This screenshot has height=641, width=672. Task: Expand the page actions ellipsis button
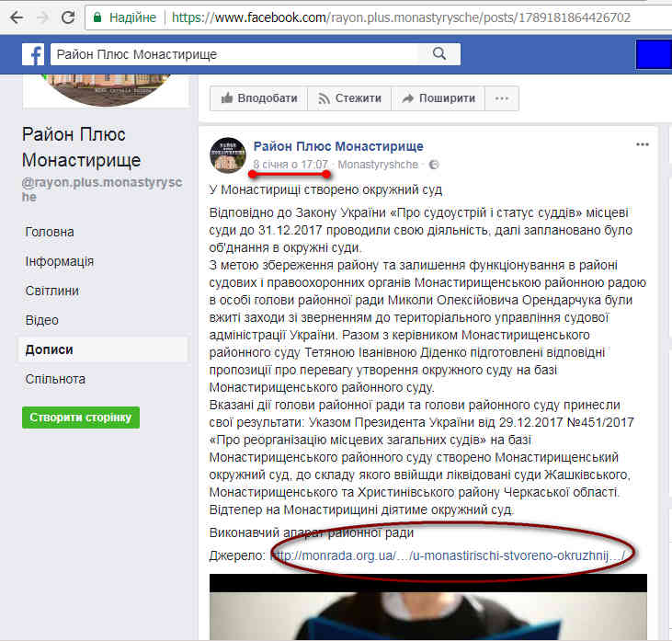501,98
